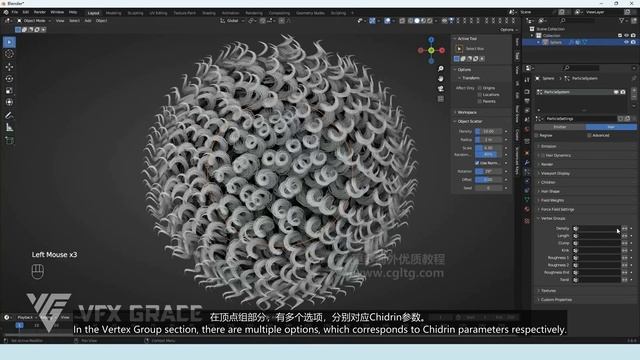The width and height of the screenshot is (640, 360).
Task: Choose the Rotate tool
Action: pyautogui.click(x=9, y=78)
